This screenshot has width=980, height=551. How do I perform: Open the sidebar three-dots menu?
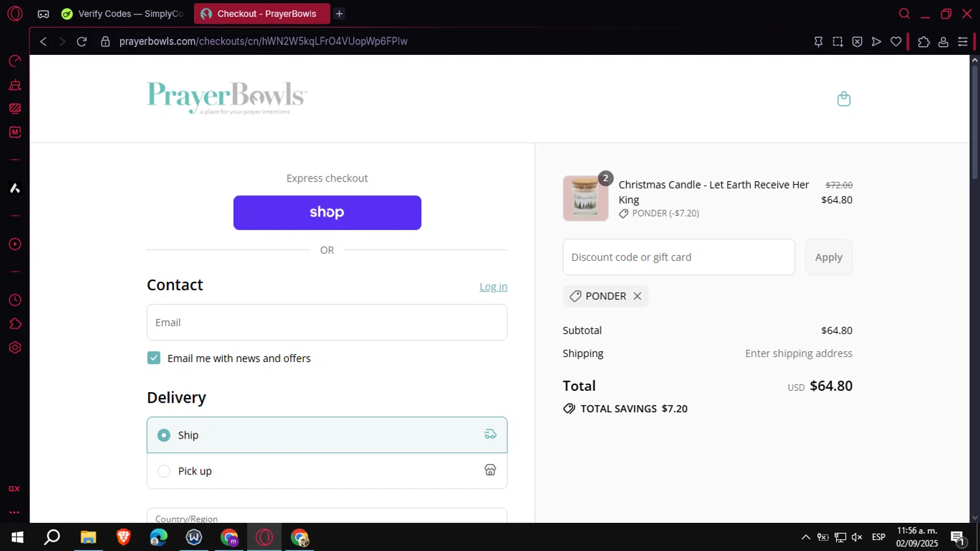pos(14,512)
